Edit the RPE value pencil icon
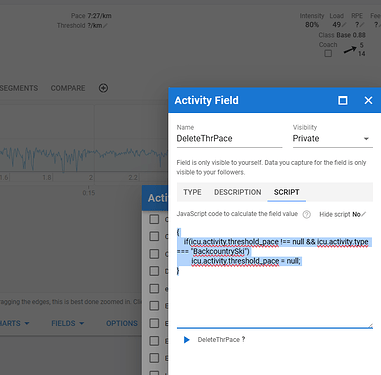381x375 pixels. [362, 25]
